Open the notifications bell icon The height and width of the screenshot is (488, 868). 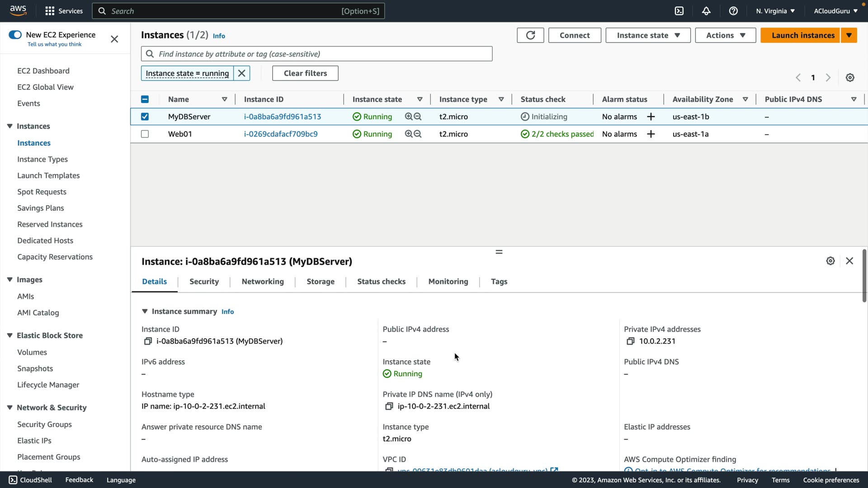pyautogui.click(x=706, y=11)
